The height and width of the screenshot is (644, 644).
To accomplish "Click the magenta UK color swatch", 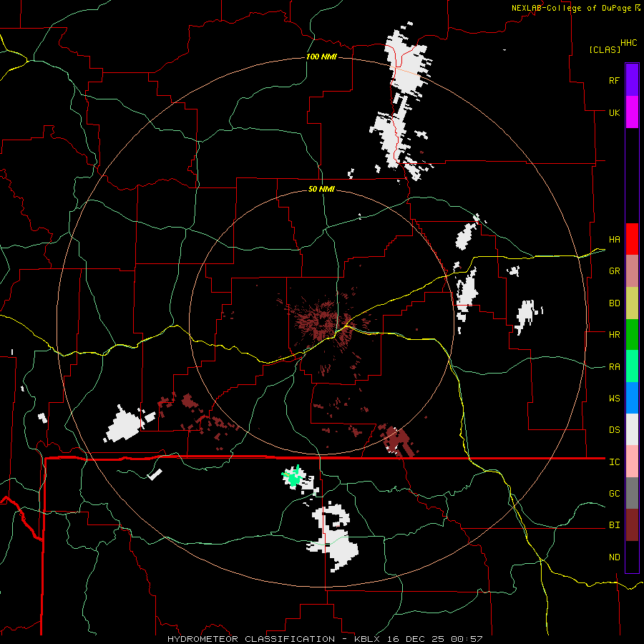I will pyautogui.click(x=632, y=112).
